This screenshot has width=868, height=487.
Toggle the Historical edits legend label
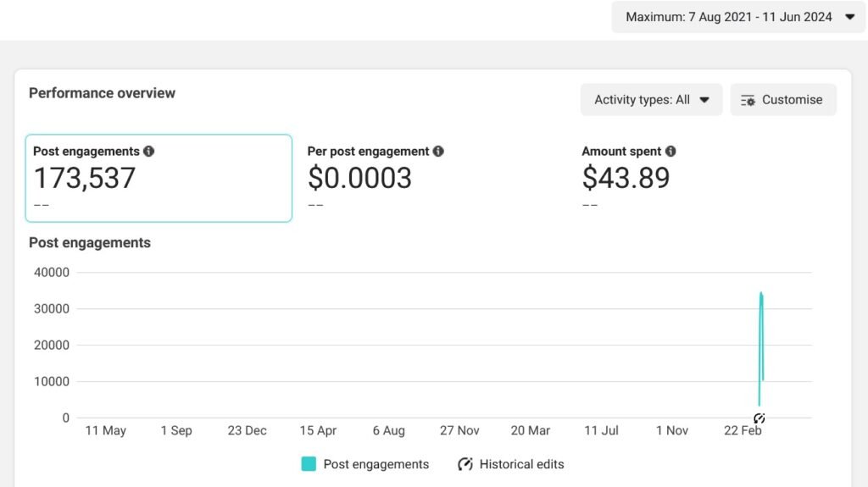[x=521, y=464]
